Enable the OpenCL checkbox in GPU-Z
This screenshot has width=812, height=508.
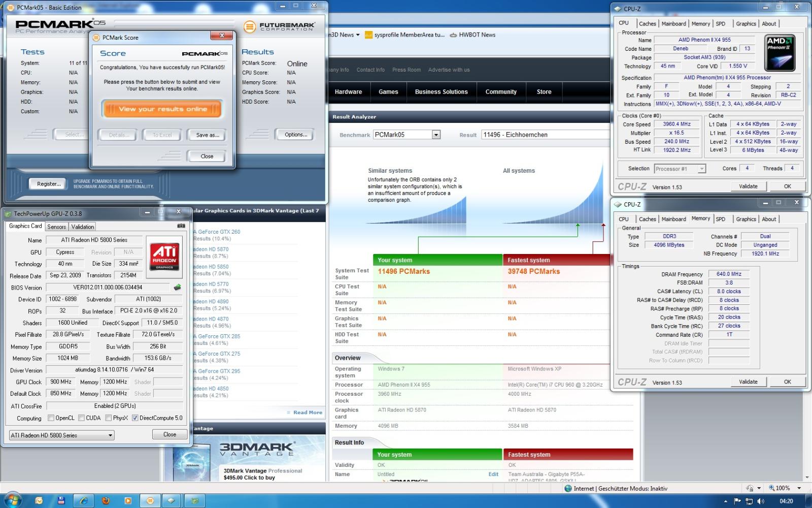tap(51, 418)
